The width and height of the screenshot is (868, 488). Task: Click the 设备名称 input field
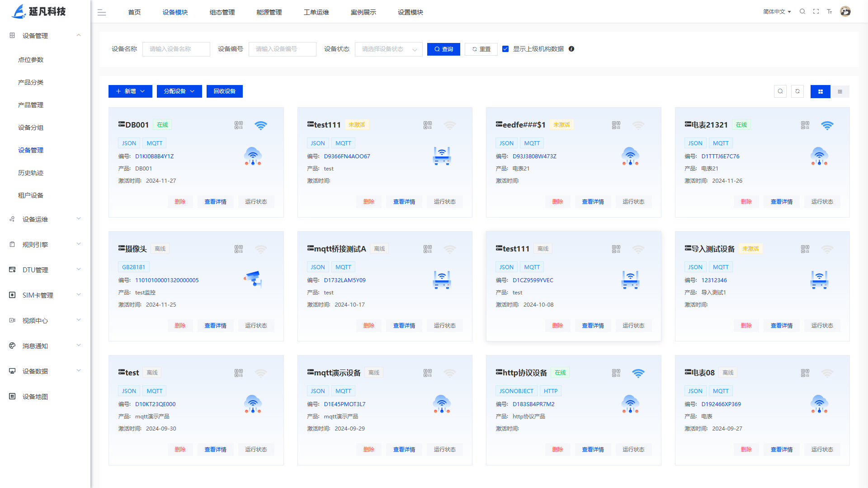pos(176,49)
